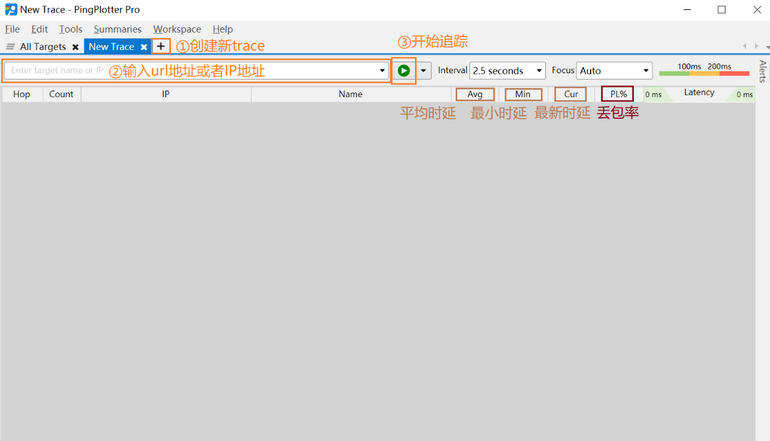
Task: Open the Interval 2.5 seconds dropdown
Action: point(507,71)
